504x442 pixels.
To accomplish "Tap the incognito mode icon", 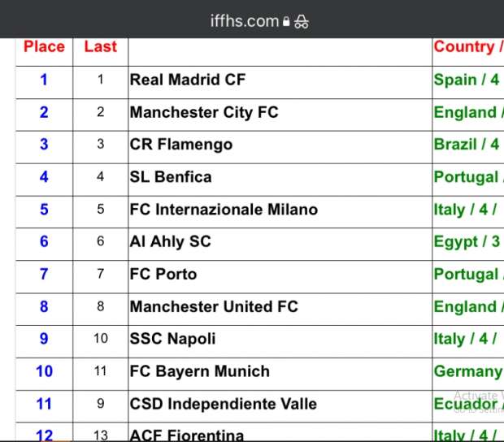I will (302, 22).
